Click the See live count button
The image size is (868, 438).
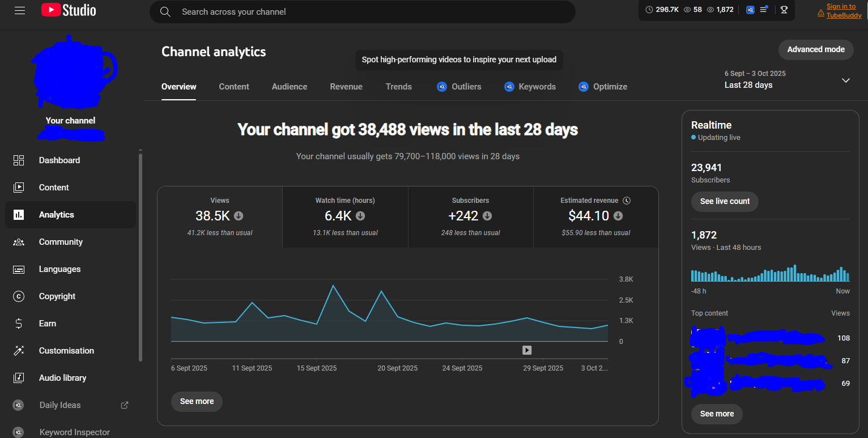click(725, 201)
